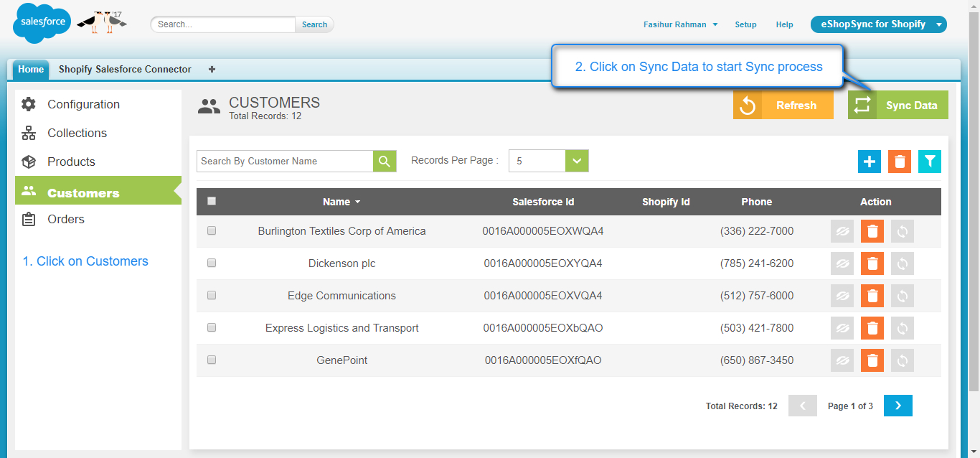Delete the GenePoint record

872,360
